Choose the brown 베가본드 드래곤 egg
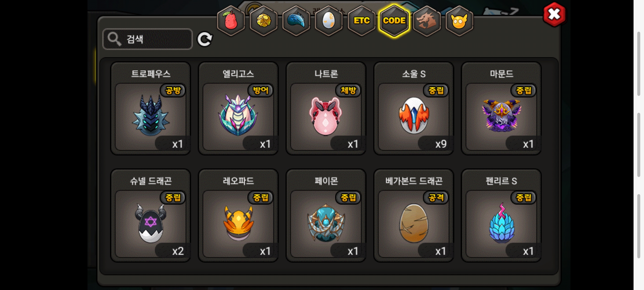 pyautogui.click(x=414, y=215)
